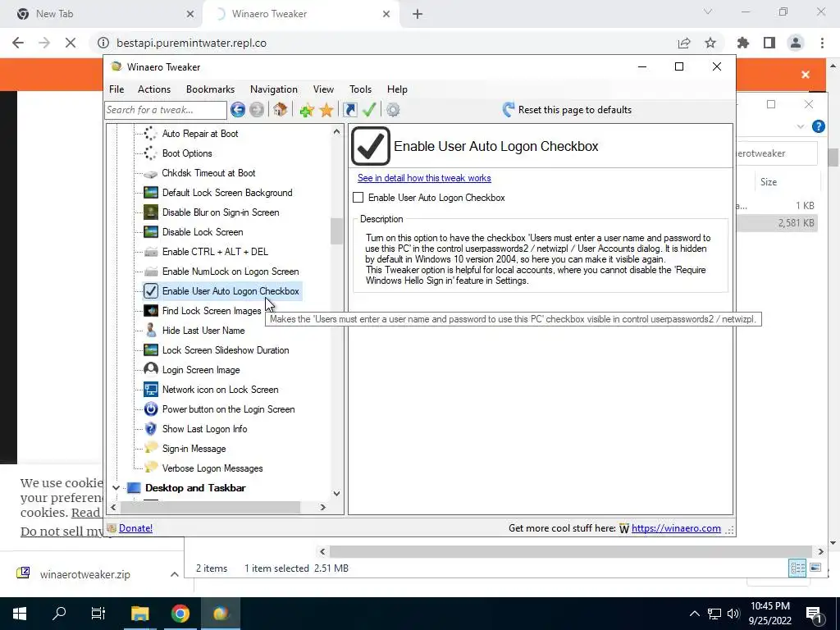
Task: Open the Chrome three-dot menu
Action: 822,43
